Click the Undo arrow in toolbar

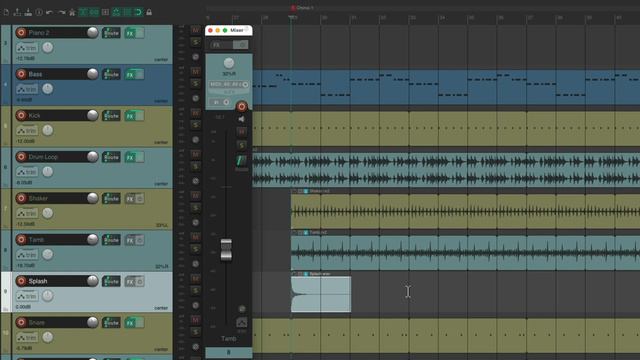tap(50, 12)
